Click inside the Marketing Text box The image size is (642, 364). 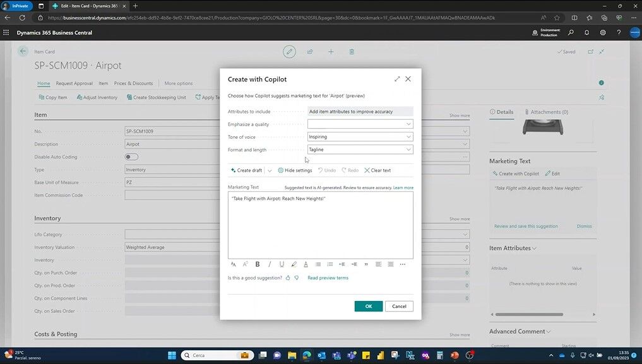tap(320, 227)
